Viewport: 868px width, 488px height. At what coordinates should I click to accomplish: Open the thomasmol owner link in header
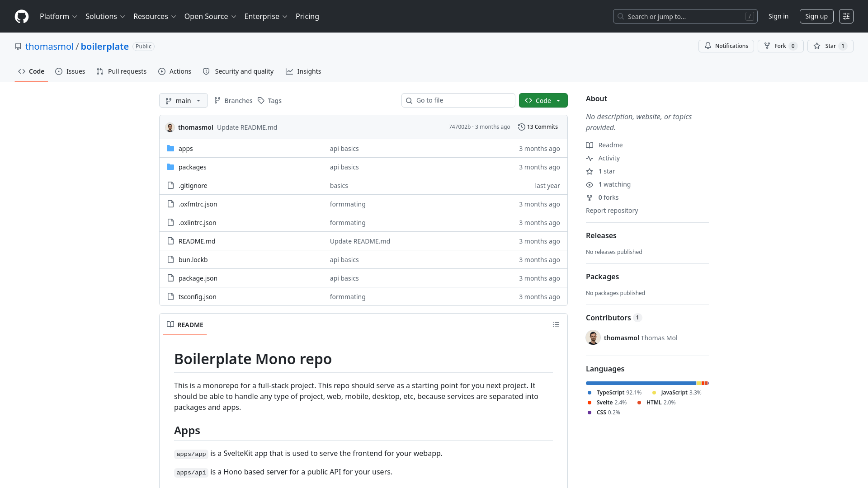[49, 47]
